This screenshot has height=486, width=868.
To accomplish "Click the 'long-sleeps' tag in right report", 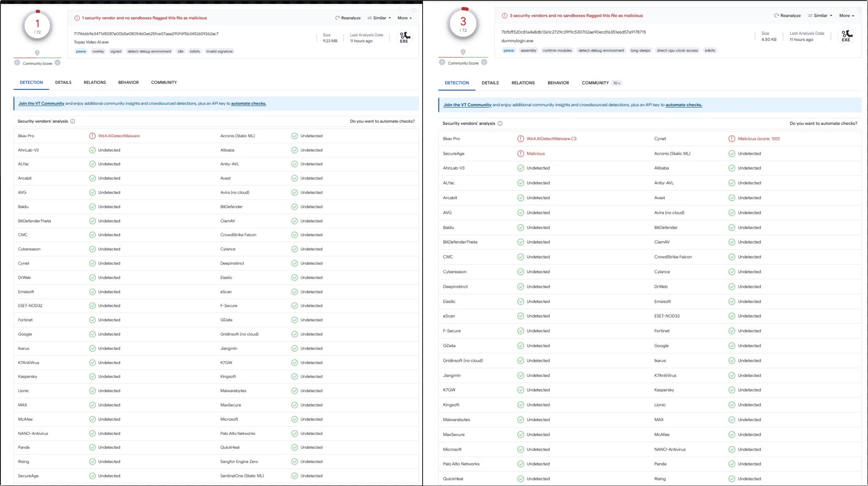I will 640,50.
